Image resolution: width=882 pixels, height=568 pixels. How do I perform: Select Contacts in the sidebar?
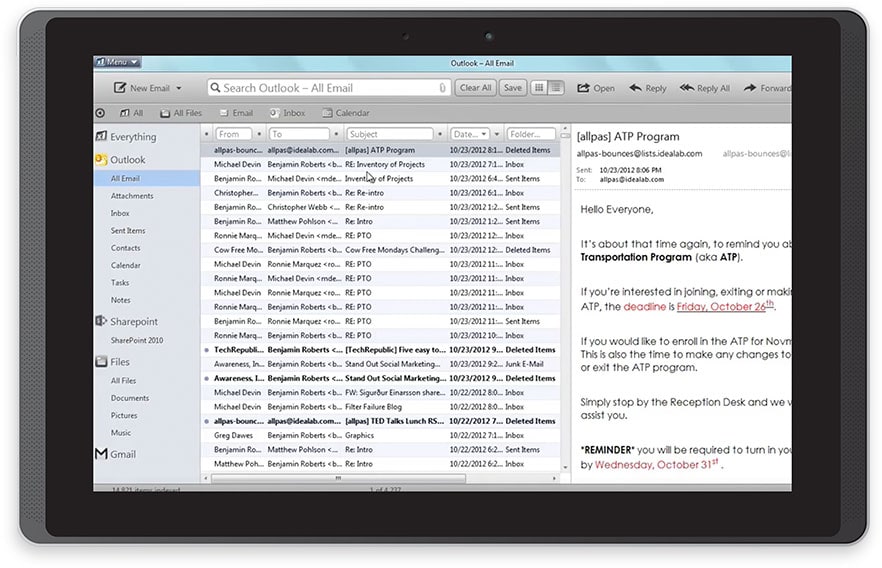tap(125, 248)
